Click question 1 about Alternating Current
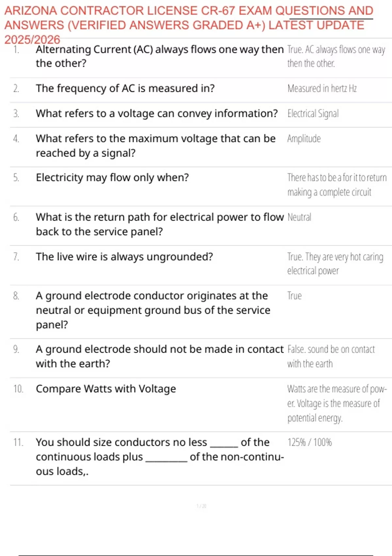This screenshot has width=392, height=556. click(159, 56)
